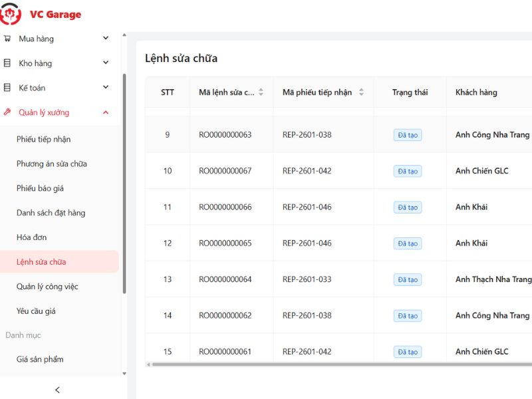
Task: Sort by Mã lệnh sửa chữa column arrows
Action: tap(261, 92)
